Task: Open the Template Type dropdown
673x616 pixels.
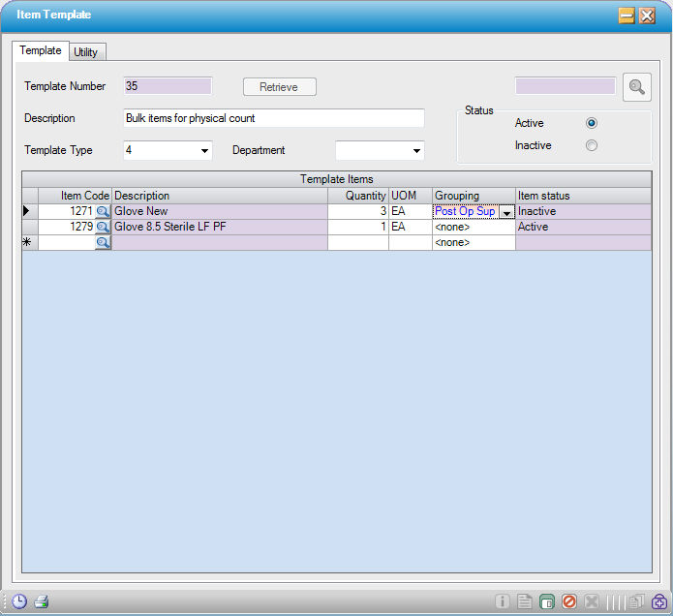Action: coord(205,151)
